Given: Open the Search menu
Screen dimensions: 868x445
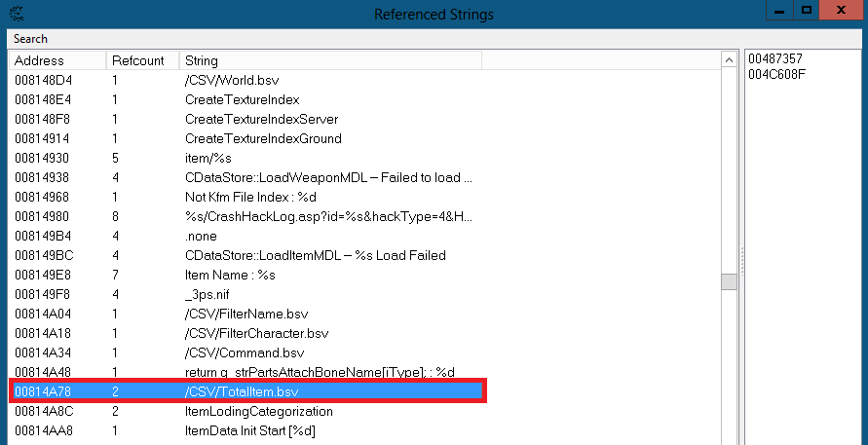Looking at the screenshot, I should pyautogui.click(x=30, y=39).
